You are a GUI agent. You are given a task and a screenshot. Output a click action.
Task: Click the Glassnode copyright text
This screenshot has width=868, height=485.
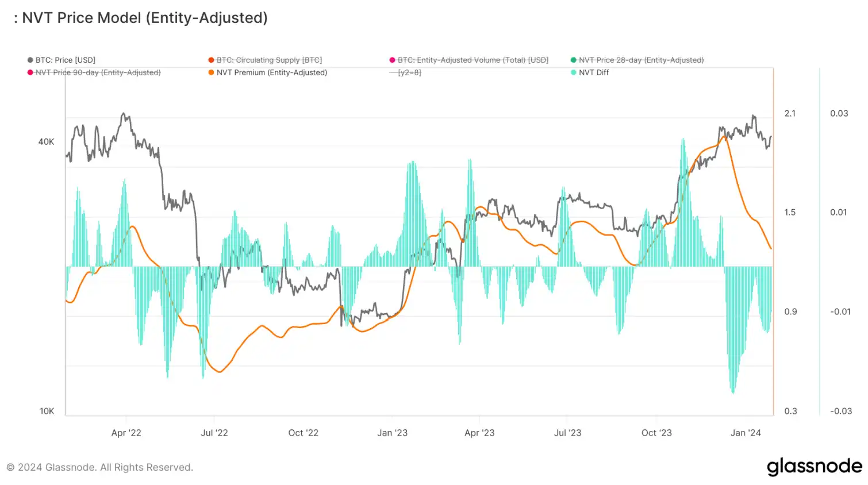coord(100,467)
